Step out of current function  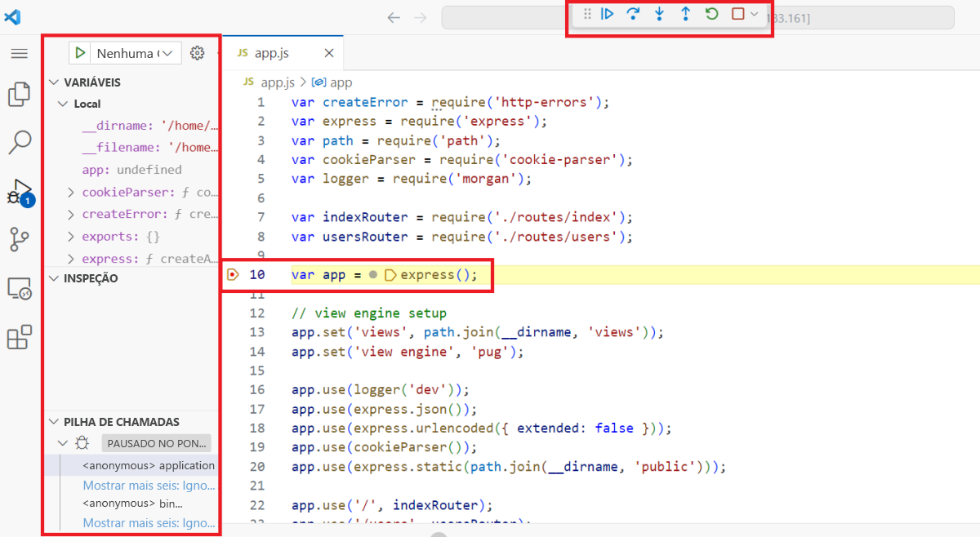(685, 14)
